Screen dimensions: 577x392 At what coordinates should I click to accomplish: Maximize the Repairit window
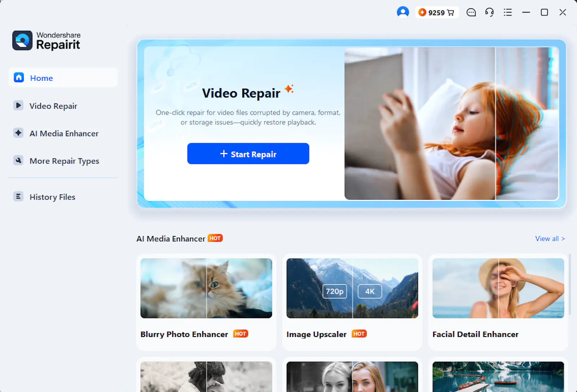(x=545, y=13)
